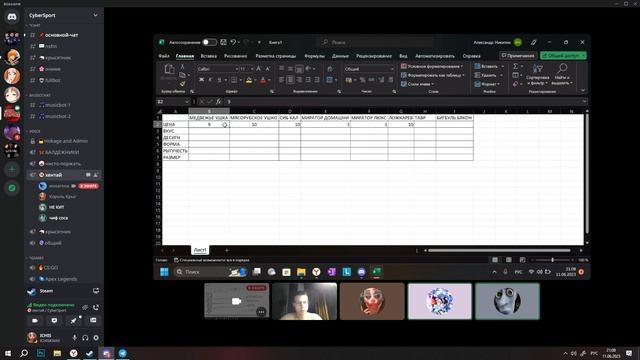Viewport: 640px width, 360px height.
Task: Open Discord home direct messages icon
Action: click(12, 17)
